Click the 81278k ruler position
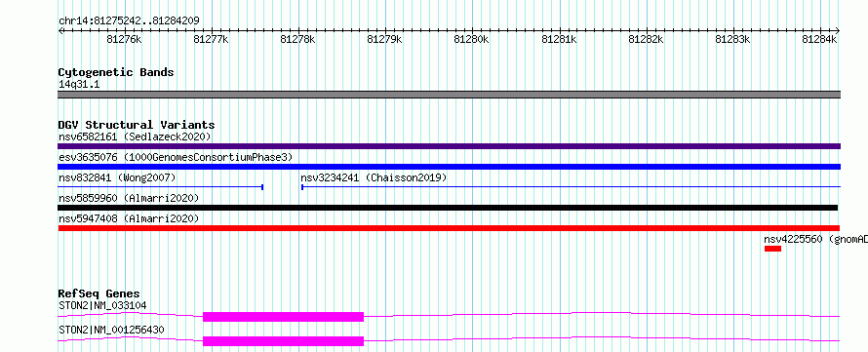 298,39
